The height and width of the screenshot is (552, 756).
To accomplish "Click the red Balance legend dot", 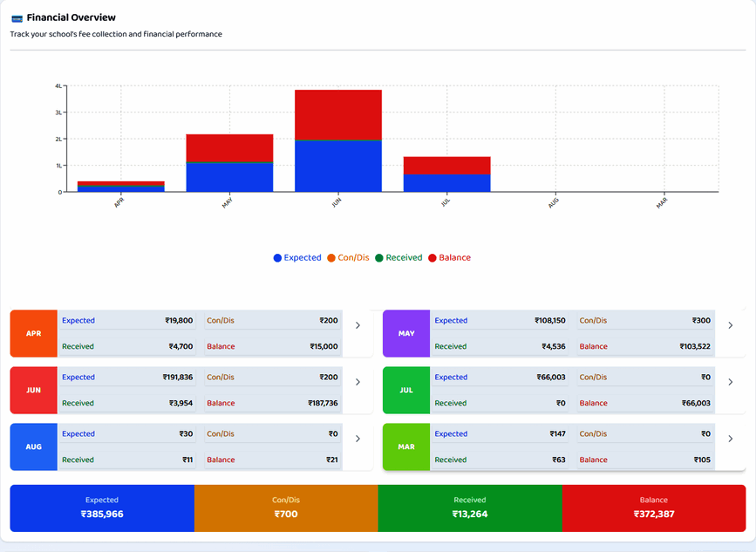I will click(x=432, y=258).
